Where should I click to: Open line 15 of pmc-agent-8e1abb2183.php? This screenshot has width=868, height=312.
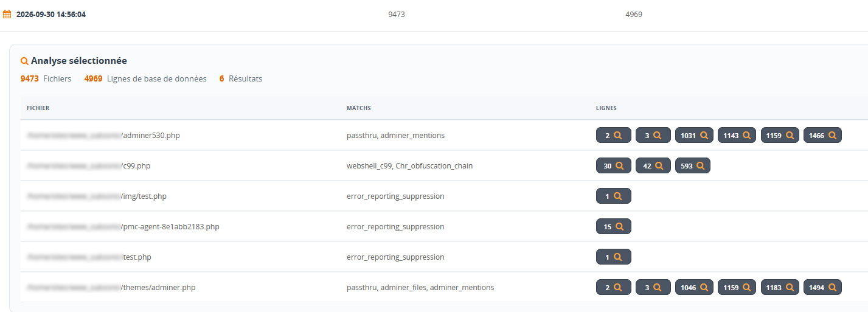[x=613, y=226]
